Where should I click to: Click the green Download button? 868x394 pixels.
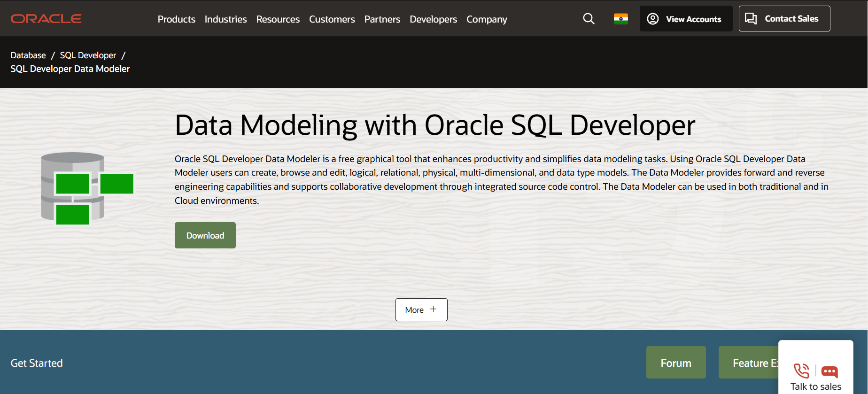205,235
